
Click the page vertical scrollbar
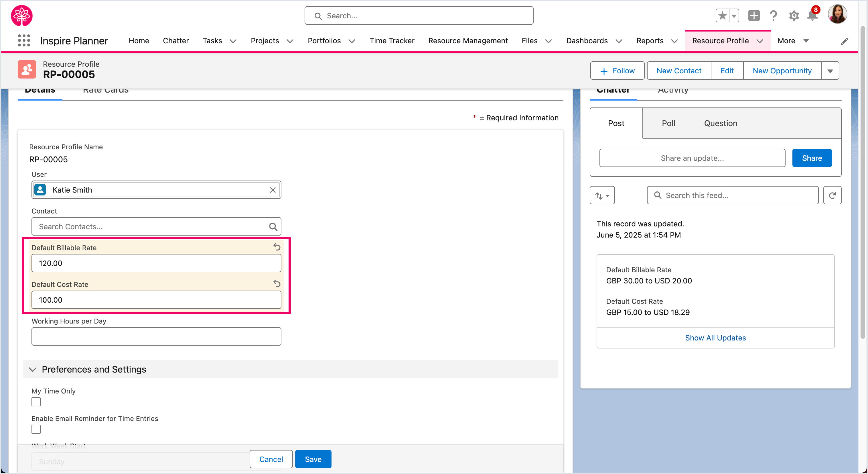point(862,182)
